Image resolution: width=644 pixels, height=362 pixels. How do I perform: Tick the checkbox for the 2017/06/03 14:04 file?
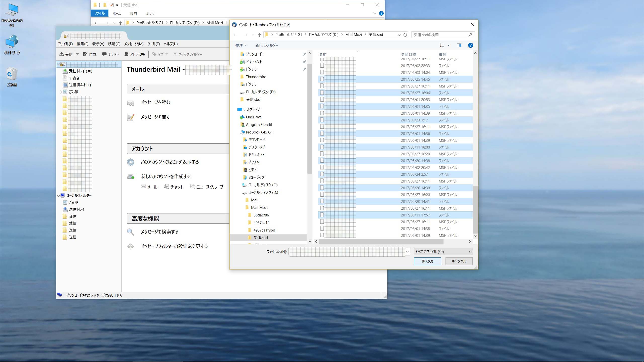pos(322,72)
